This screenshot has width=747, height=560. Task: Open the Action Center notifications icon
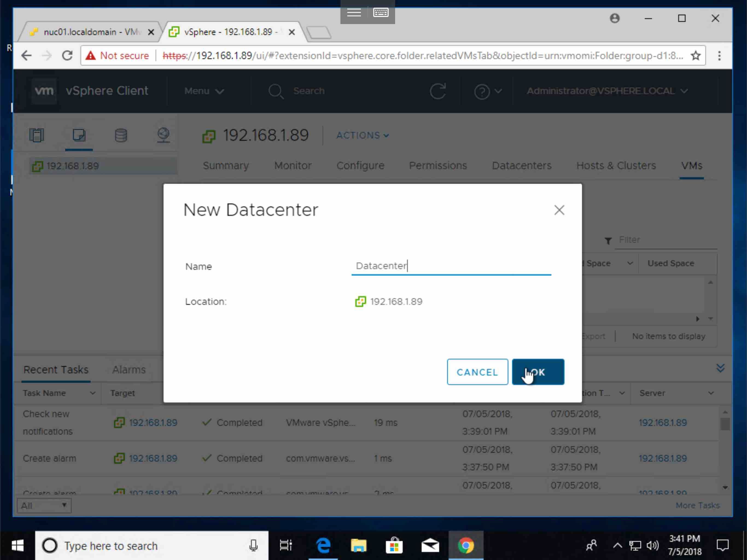(x=723, y=546)
